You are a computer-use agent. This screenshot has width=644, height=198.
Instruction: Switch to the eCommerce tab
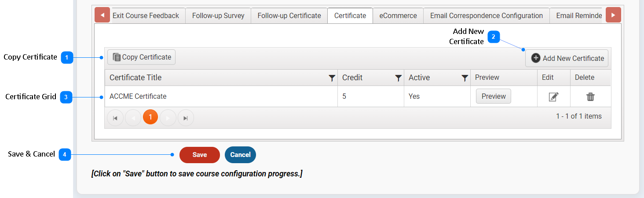[398, 15]
